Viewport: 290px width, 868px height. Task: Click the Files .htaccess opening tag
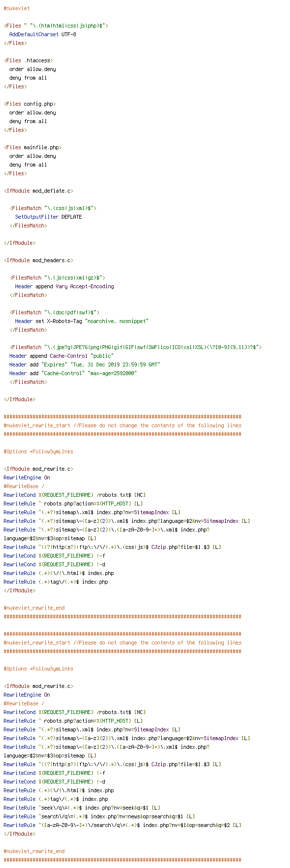(28, 60)
